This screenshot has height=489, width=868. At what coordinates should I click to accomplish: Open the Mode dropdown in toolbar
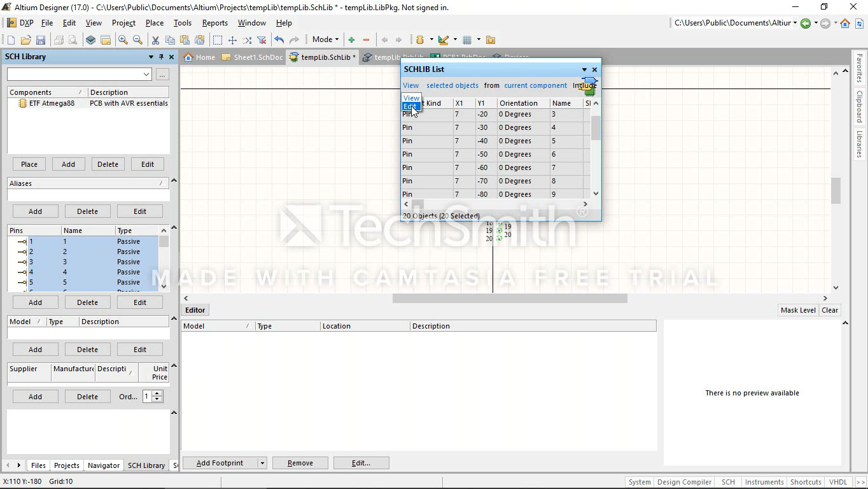(x=325, y=39)
